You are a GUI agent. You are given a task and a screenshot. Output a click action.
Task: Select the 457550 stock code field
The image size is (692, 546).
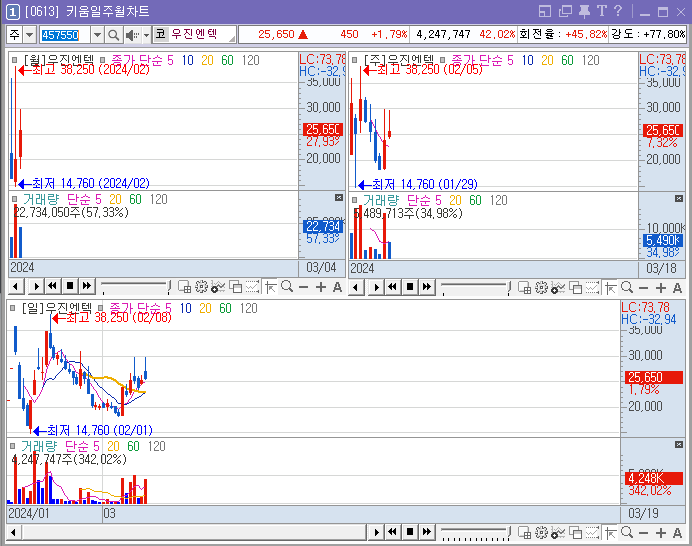pos(65,35)
